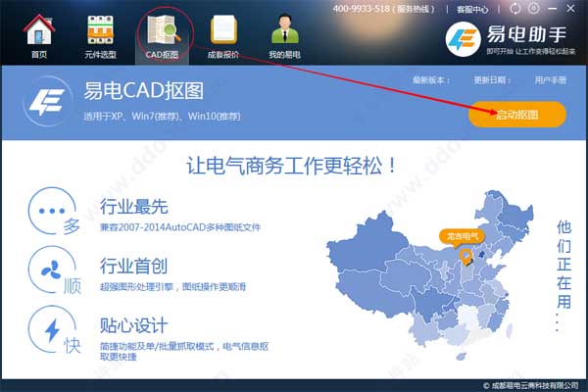Open the 我的易电 user avatar icon
588x392 pixels.
pyautogui.click(x=284, y=29)
